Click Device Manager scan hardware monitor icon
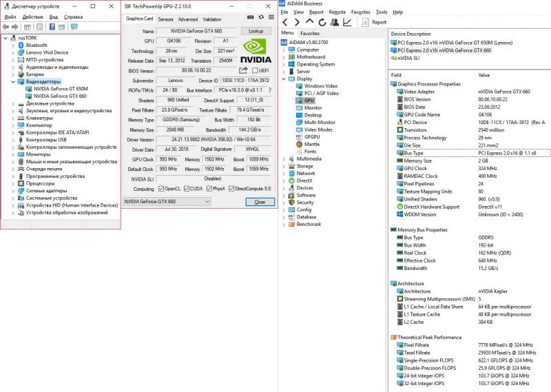Viewport: 551px width, 392px height. pyautogui.click(x=74, y=27)
